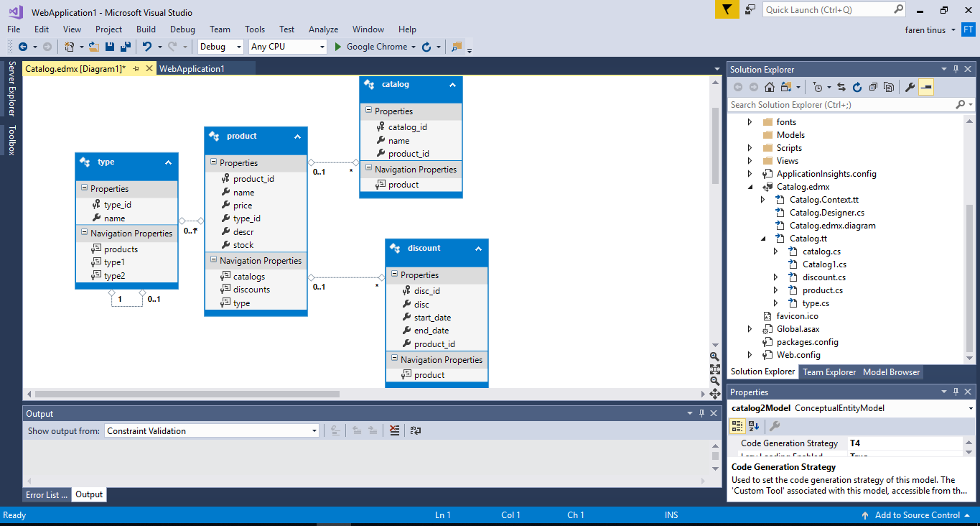The image size is (980, 526).
Task: Select the Pan tool below the zoom icons
Action: 714,394
